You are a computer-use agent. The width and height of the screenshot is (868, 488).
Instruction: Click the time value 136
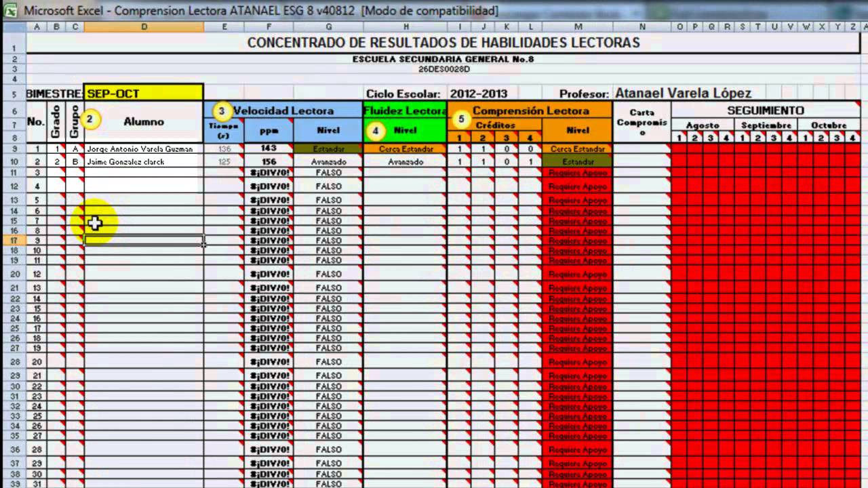tap(224, 149)
